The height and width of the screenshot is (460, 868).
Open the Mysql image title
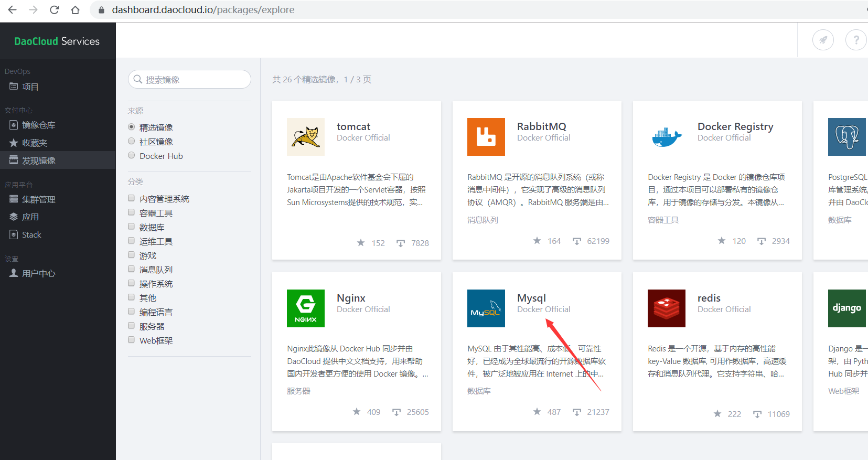pyautogui.click(x=531, y=298)
